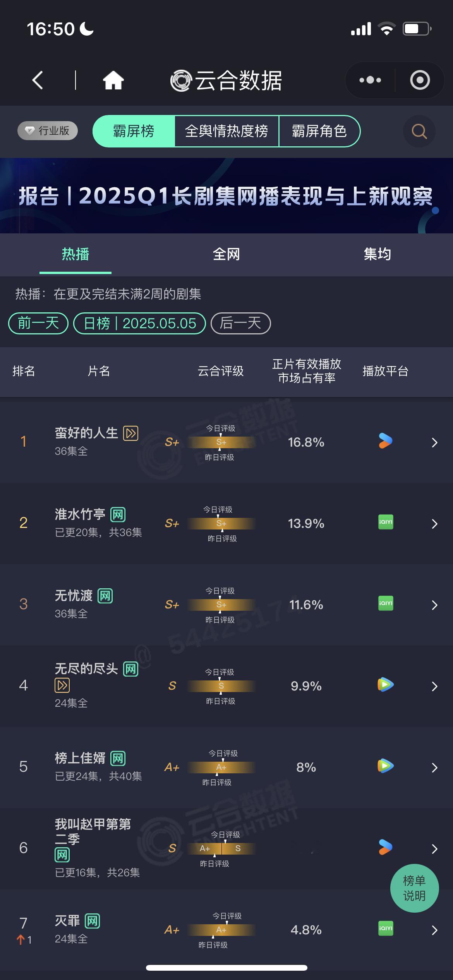
Task: Open the 2025Q1 report banner
Action: click(226, 195)
